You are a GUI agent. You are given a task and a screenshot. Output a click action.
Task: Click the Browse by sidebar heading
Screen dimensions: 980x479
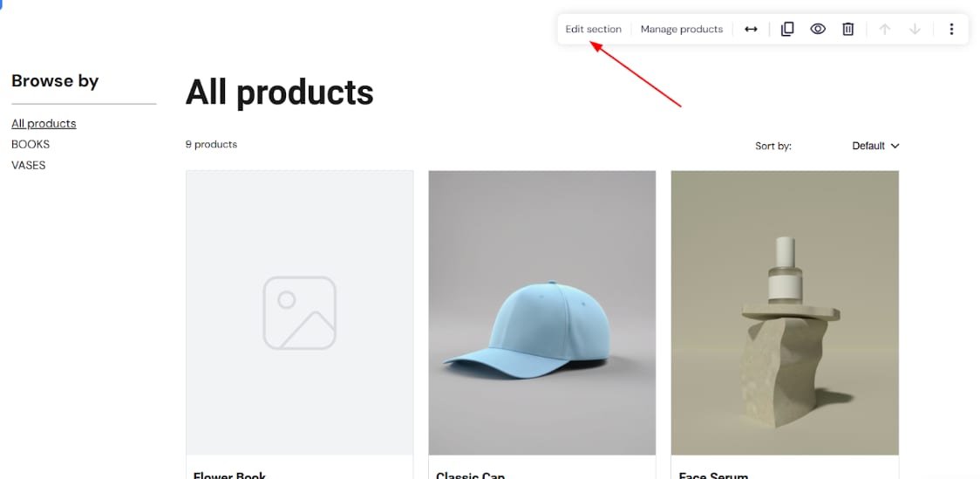pyautogui.click(x=55, y=81)
